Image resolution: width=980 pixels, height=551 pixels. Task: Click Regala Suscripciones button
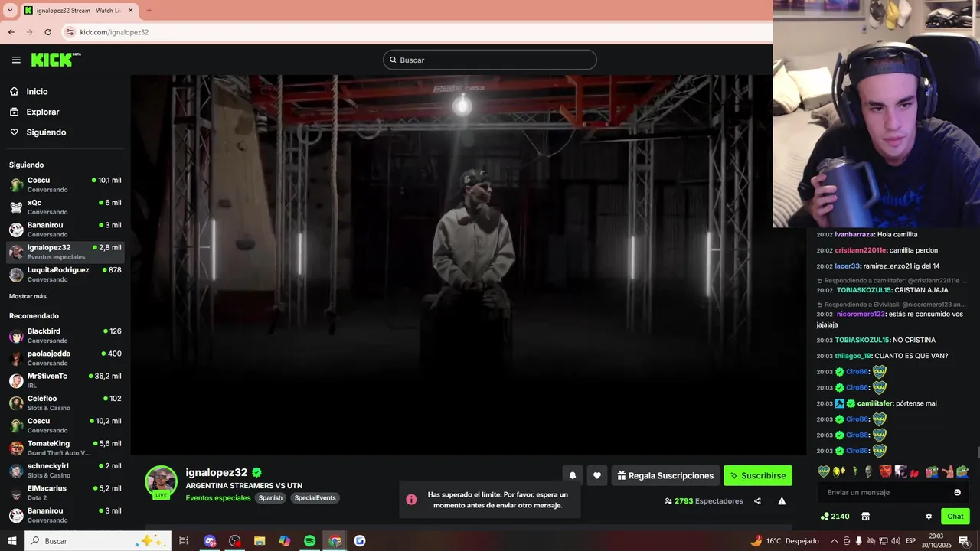[x=665, y=475]
